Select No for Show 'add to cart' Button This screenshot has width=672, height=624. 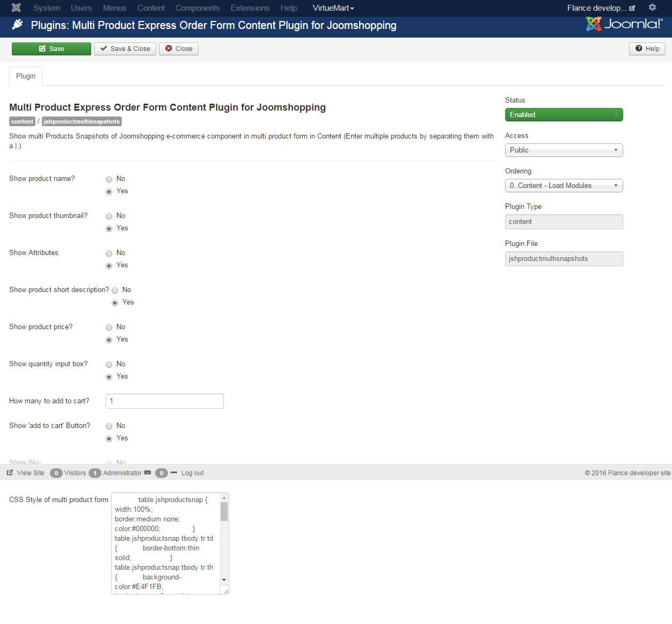click(109, 426)
